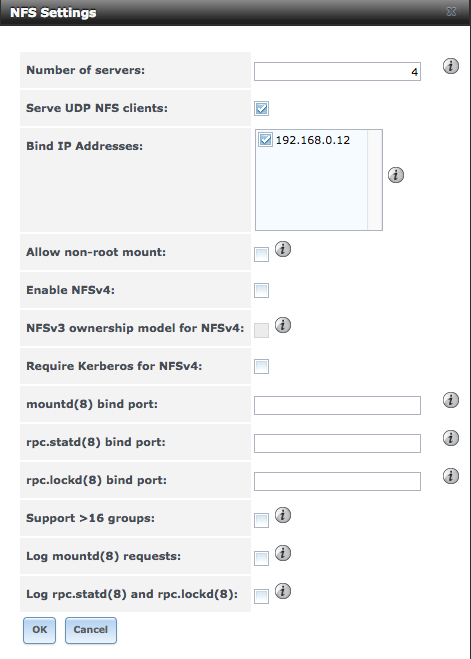Click info icon for rpc.lockd(8) bind port
The image size is (471, 659).
point(450,476)
